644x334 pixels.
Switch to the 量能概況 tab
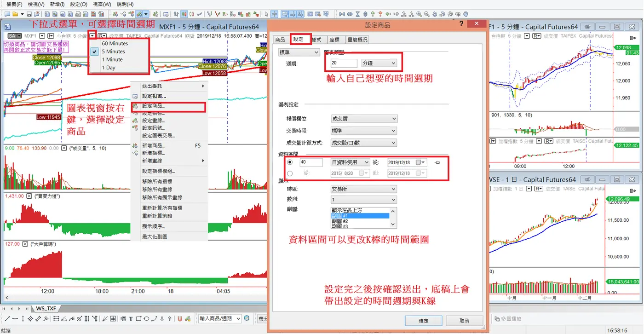[x=357, y=40]
